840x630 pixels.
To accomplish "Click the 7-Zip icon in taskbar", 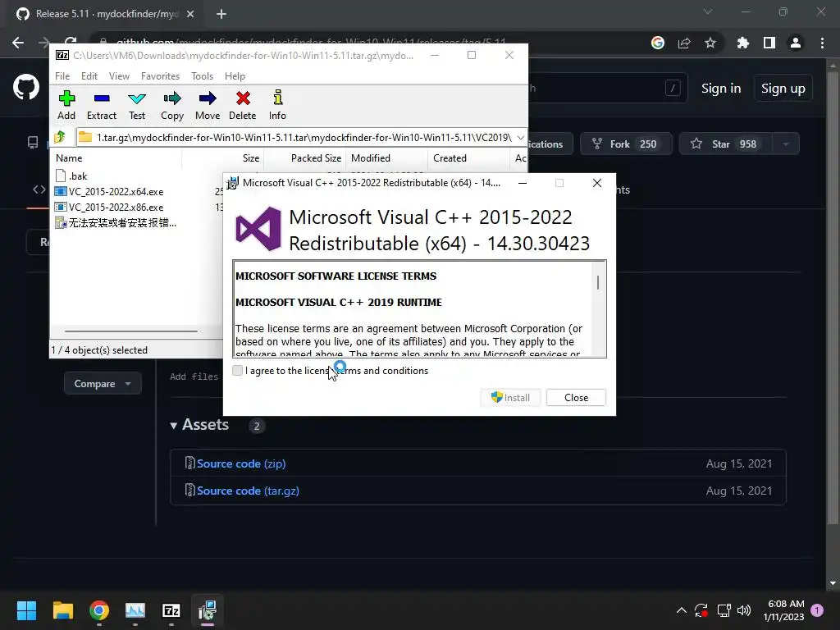I will pos(171,610).
